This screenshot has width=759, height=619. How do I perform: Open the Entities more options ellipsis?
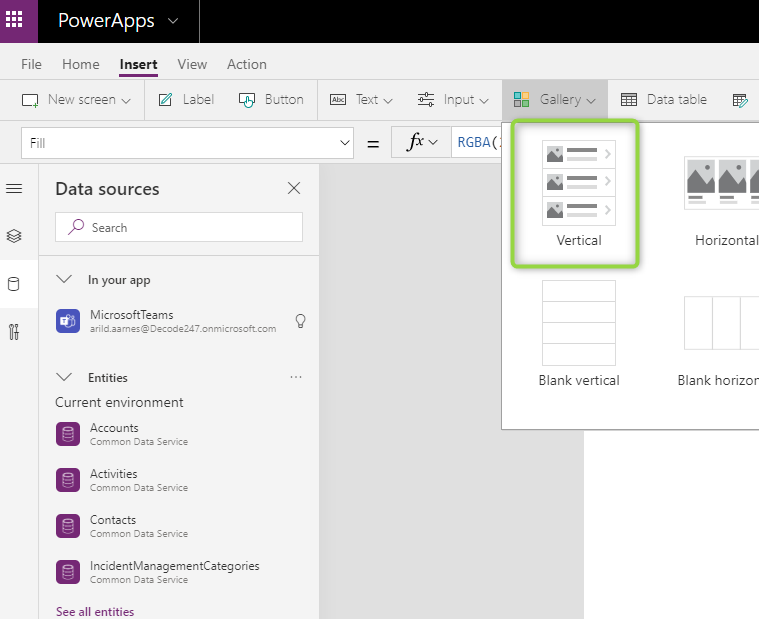point(296,377)
